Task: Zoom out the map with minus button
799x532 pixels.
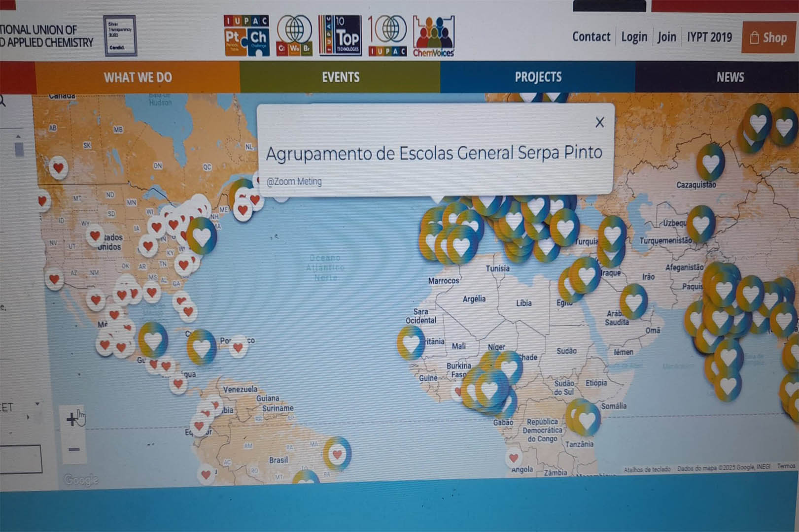Action: 73,449
